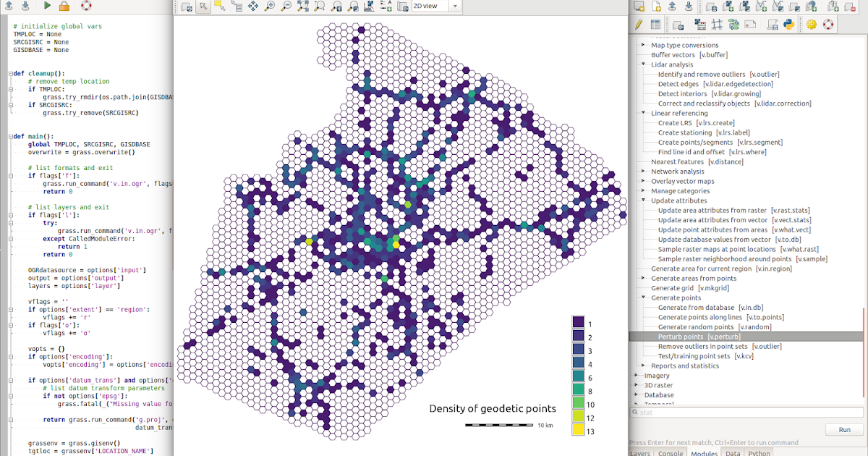The height and width of the screenshot is (456, 868).
Task: Activate the pan tool on the map display
Action: click(253, 6)
